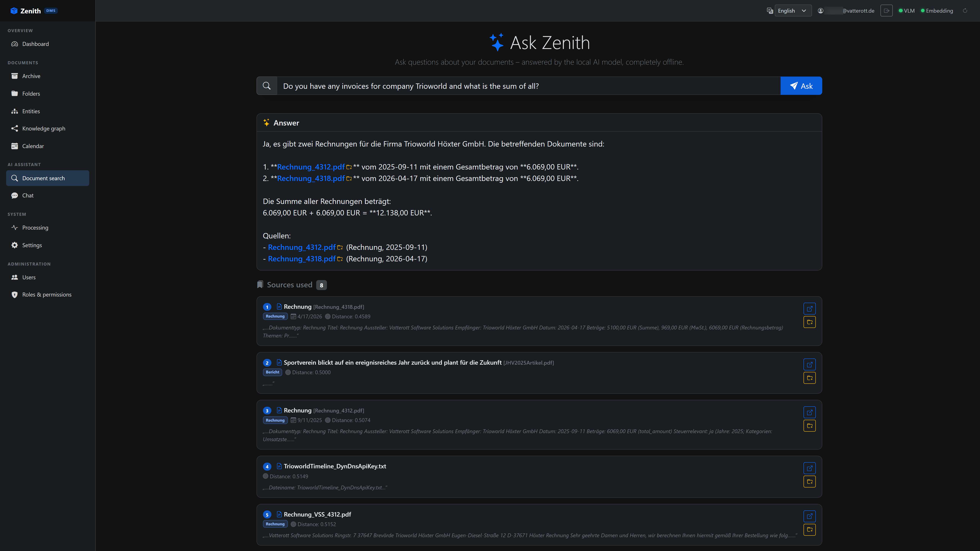Click the Sources used count badge 8
Image resolution: width=980 pixels, height=551 pixels.
(x=322, y=285)
